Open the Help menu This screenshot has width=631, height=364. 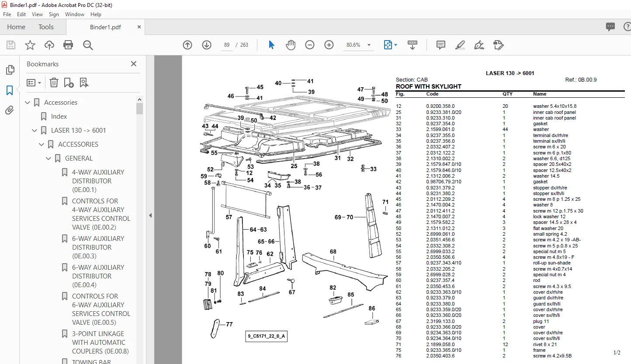pyautogui.click(x=96, y=14)
